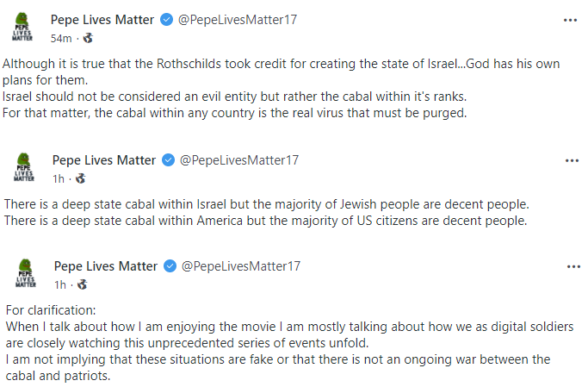
Task: Click the author name on the deep state cabal post
Action: (104, 160)
